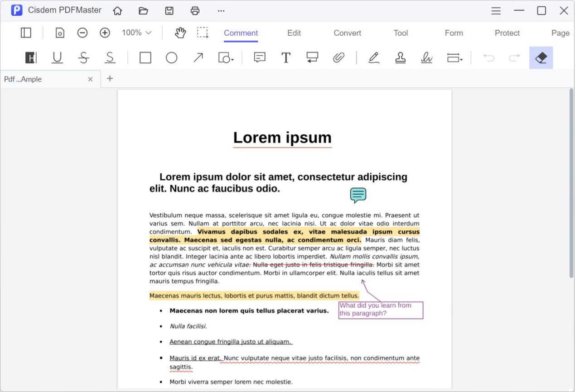This screenshot has width=575, height=392.
Task: Click bullet 'Maecenas non lorem quis tellus'
Action: [x=249, y=311]
